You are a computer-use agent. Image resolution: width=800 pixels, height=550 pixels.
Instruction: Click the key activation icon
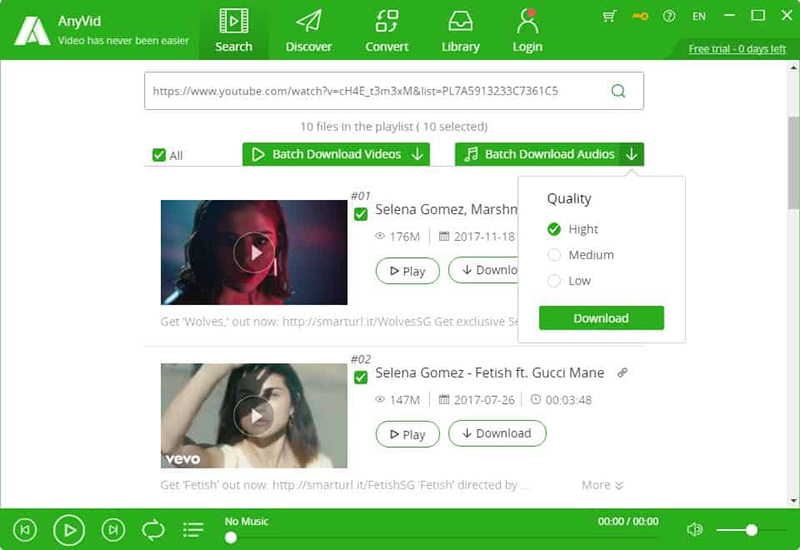pyautogui.click(x=640, y=16)
